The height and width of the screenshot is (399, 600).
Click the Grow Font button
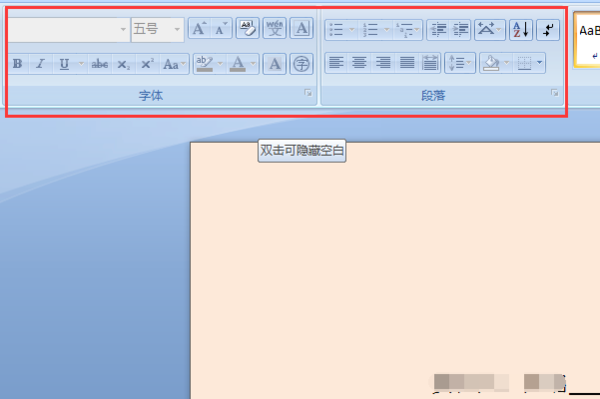pos(199,29)
